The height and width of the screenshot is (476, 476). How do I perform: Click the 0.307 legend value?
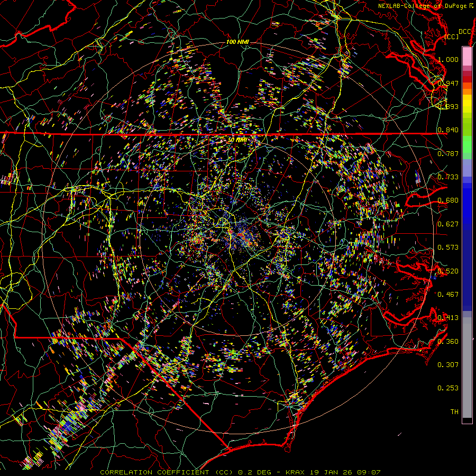[448, 364]
